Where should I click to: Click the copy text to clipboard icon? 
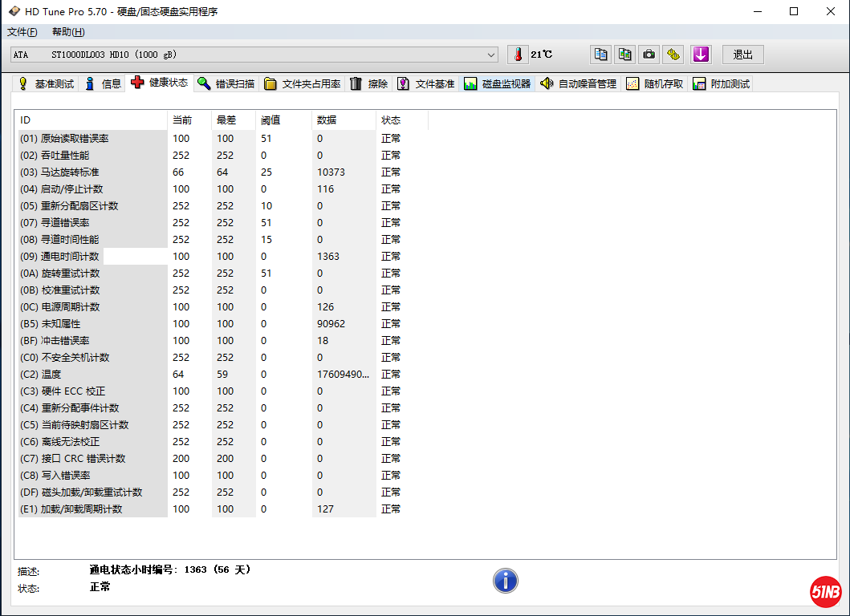(x=600, y=55)
